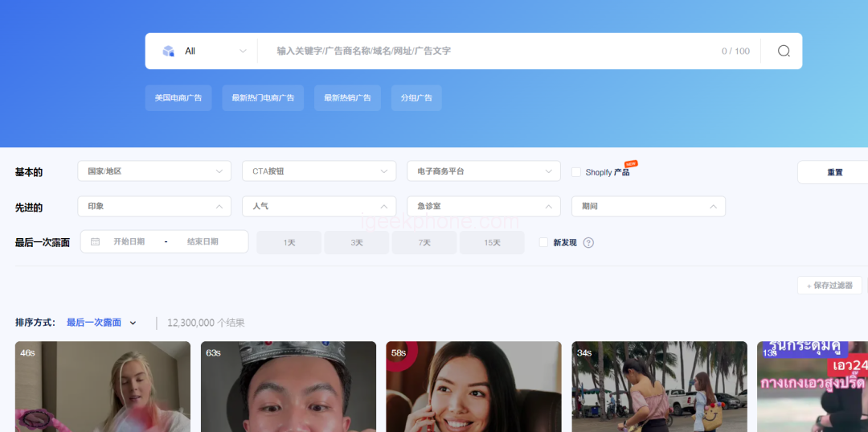Screen dimensions: 868x432
Task: Enable the Shopify 产品 checkbox
Action: (x=576, y=172)
